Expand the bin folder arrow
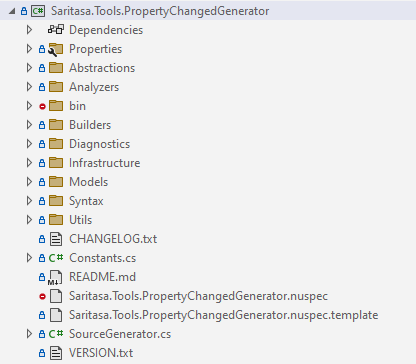The image size is (416, 364). [29, 106]
